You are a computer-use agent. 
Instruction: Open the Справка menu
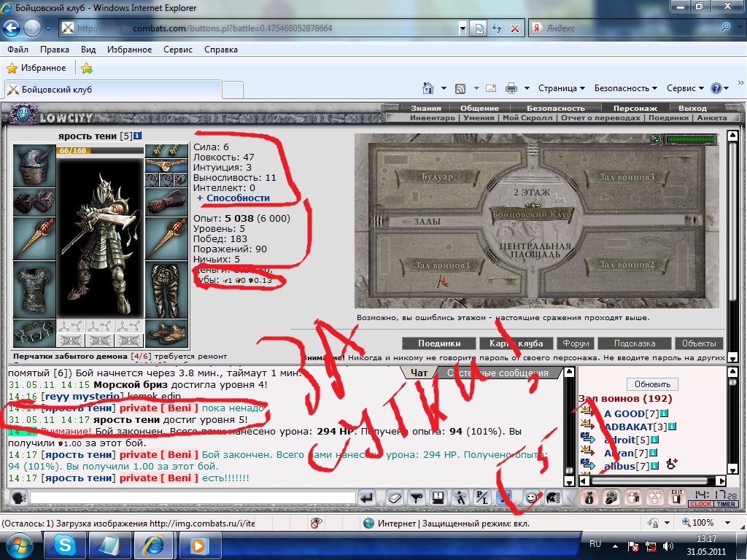[x=220, y=50]
